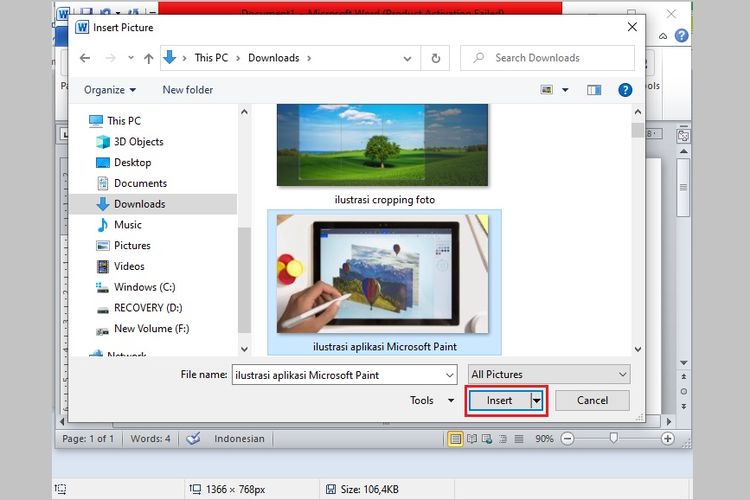The height and width of the screenshot is (500, 750).
Task: Open the Tools dropdown menu
Action: (x=432, y=400)
